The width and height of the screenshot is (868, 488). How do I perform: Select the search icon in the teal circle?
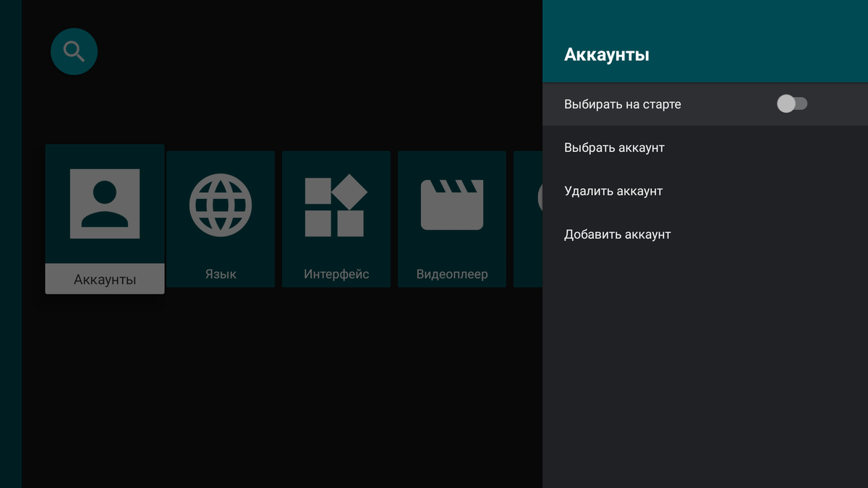pos(74,51)
